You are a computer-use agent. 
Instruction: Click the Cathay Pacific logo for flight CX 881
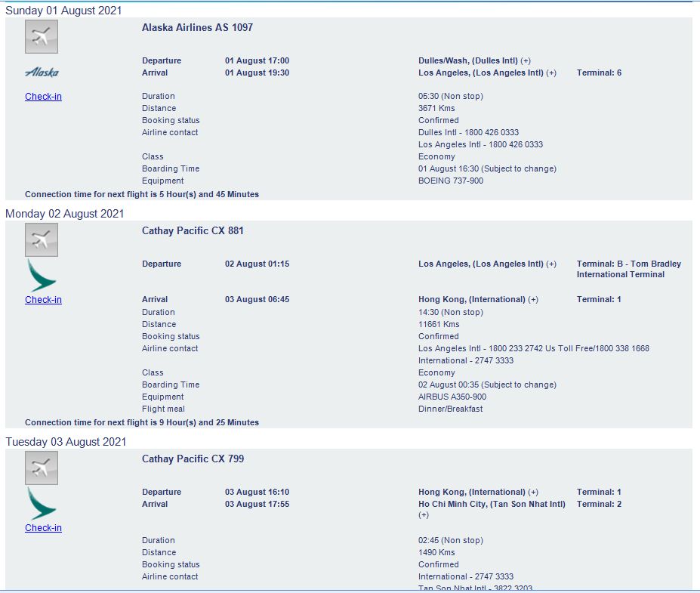pos(41,276)
